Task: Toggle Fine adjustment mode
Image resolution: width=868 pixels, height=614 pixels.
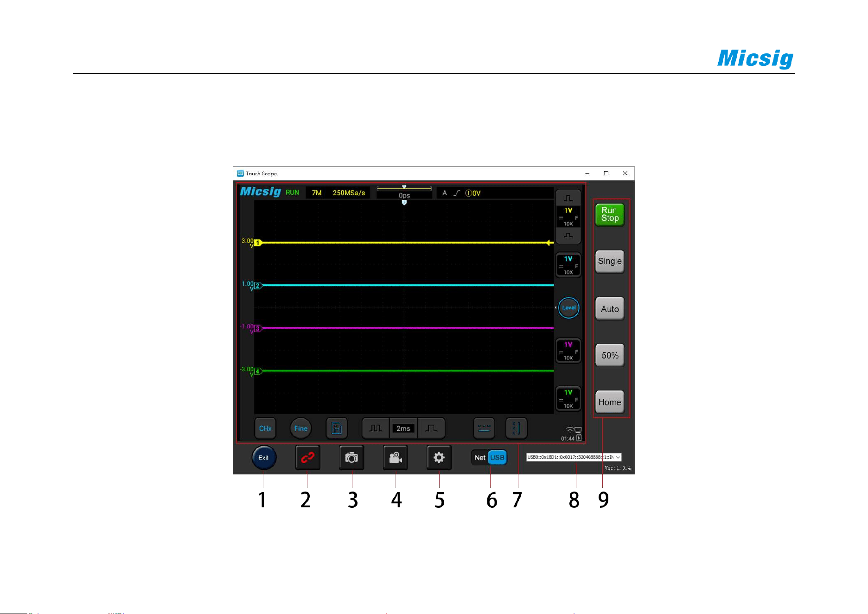Action: [x=301, y=429]
